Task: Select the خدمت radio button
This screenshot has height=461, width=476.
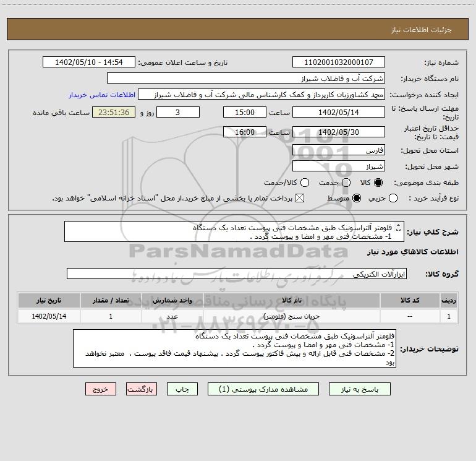Action: pos(346,183)
